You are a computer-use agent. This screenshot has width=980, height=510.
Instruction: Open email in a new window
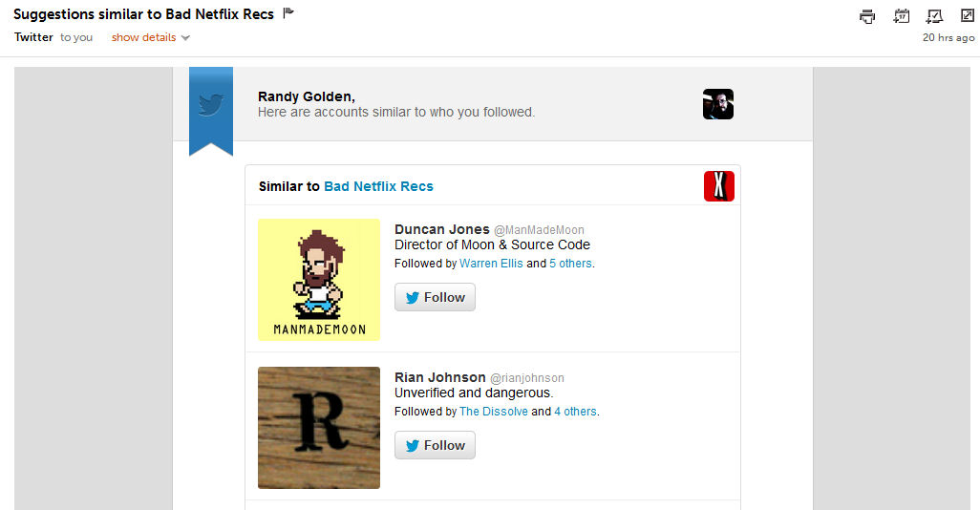tap(967, 15)
